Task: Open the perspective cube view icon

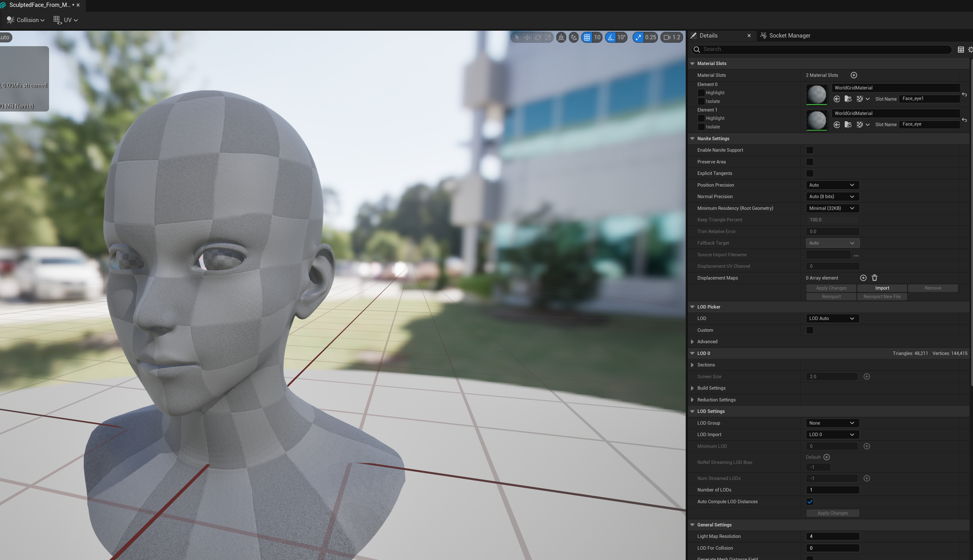Action: [561, 37]
